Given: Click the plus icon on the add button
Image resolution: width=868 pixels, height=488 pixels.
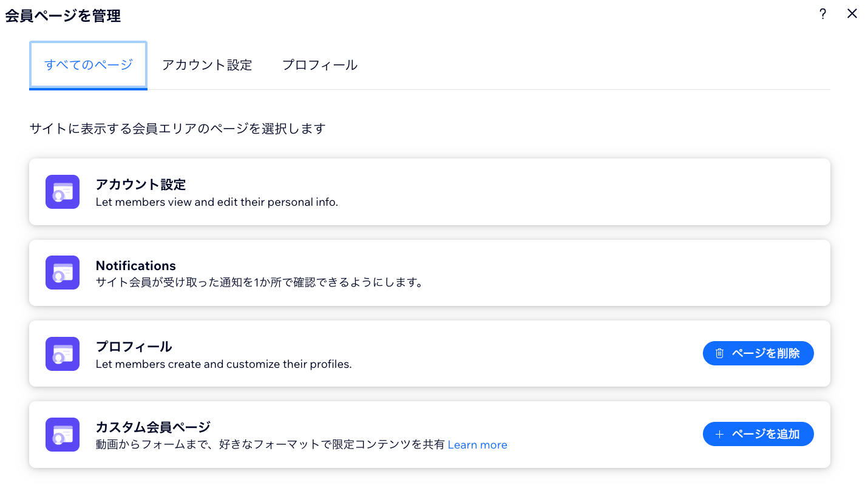Looking at the screenshot, I should point(719,433).
